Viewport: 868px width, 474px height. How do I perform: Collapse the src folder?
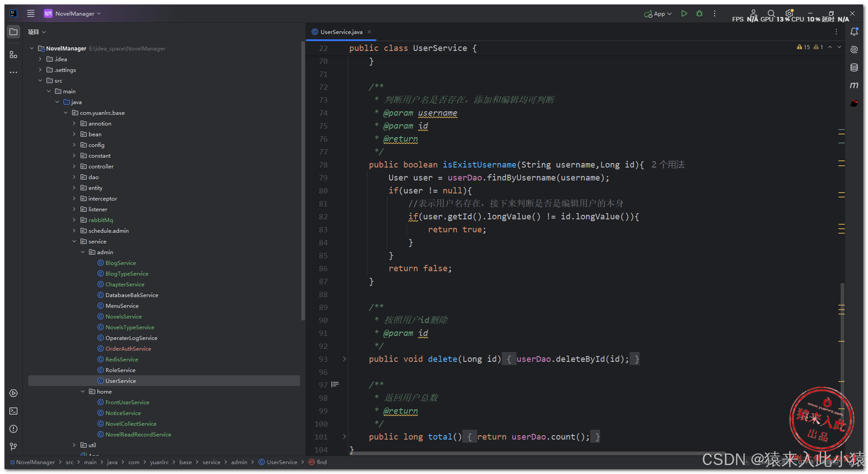pyautogui.click(x=40, y=80)
